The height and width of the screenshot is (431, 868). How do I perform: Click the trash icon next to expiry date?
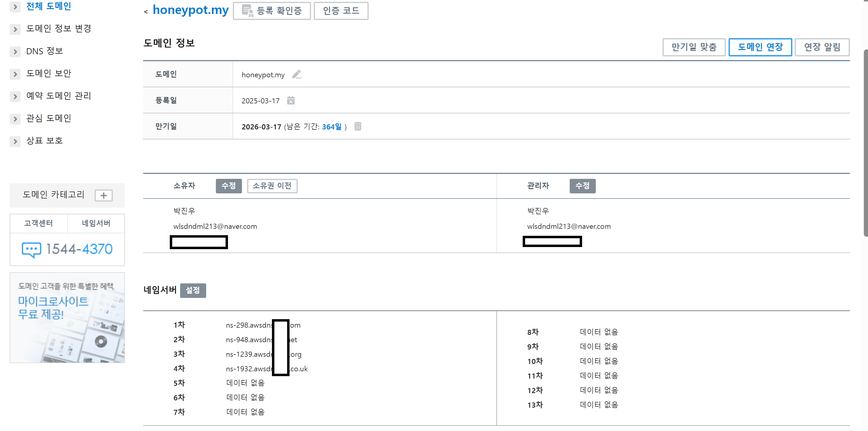click(357, 126)
